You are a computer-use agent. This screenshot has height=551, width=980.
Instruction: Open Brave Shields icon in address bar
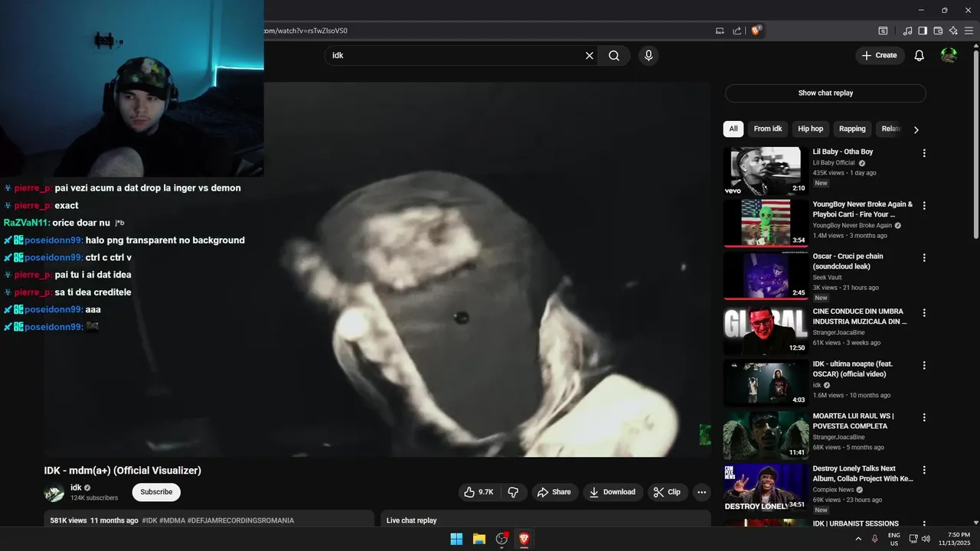click(756, 31)
